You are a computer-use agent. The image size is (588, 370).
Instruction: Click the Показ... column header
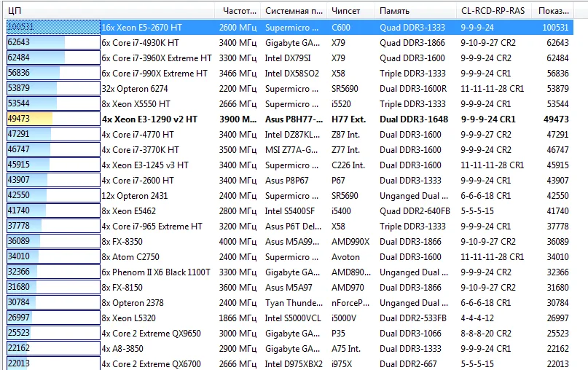click(554, 10)
